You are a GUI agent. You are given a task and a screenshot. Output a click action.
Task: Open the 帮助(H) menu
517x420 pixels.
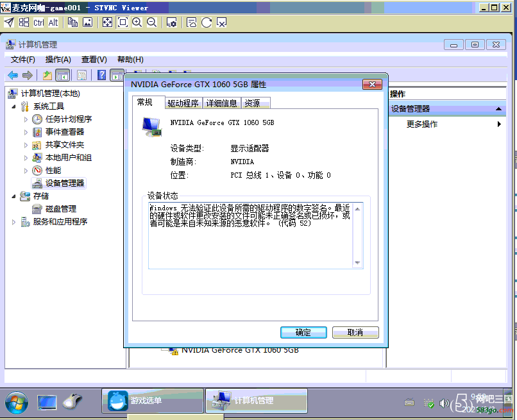[130, 60]
